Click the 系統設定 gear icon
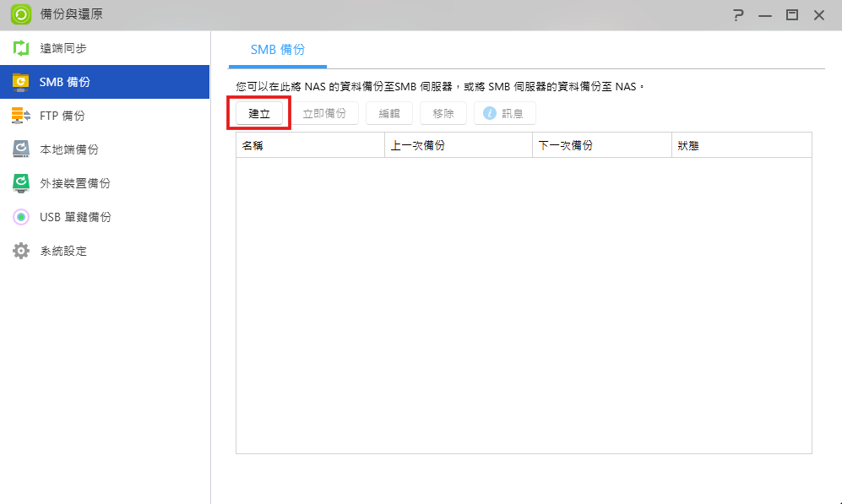Viewport: 842px width, 504px height. click(x=20, y=251)
